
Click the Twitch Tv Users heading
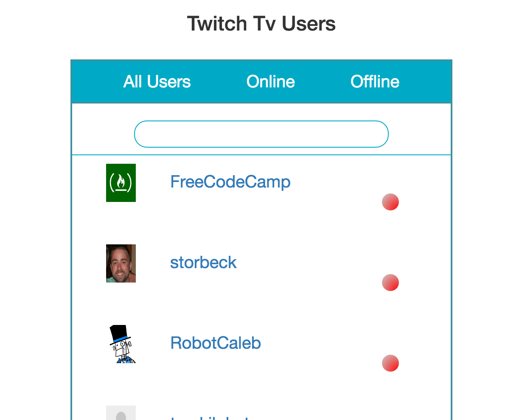[x=261, y=23]
